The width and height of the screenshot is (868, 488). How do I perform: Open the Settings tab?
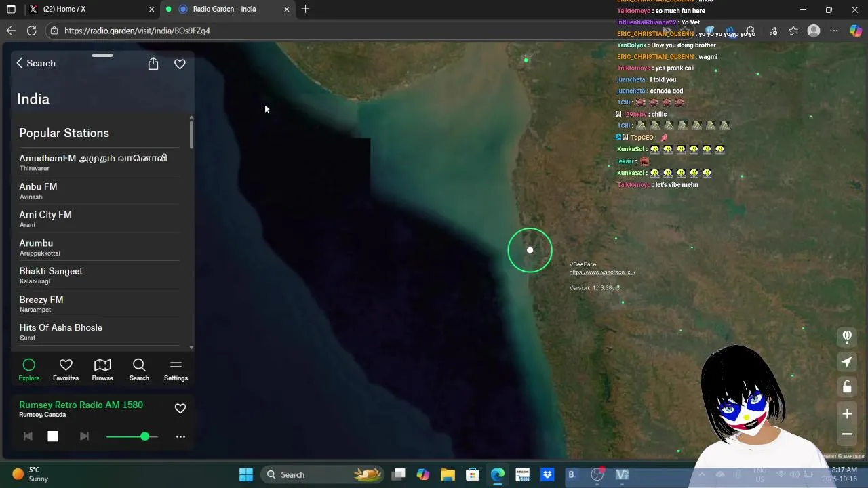click(176, 370)
